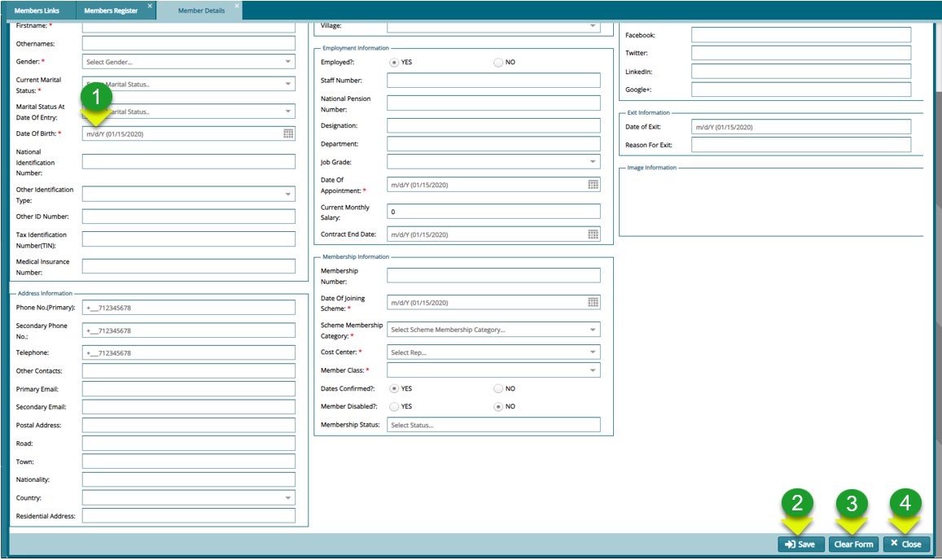The width and height of the screenshot is (942, 560).
Task: Close the Members Register tab via its x
Action: pos(150,6)
